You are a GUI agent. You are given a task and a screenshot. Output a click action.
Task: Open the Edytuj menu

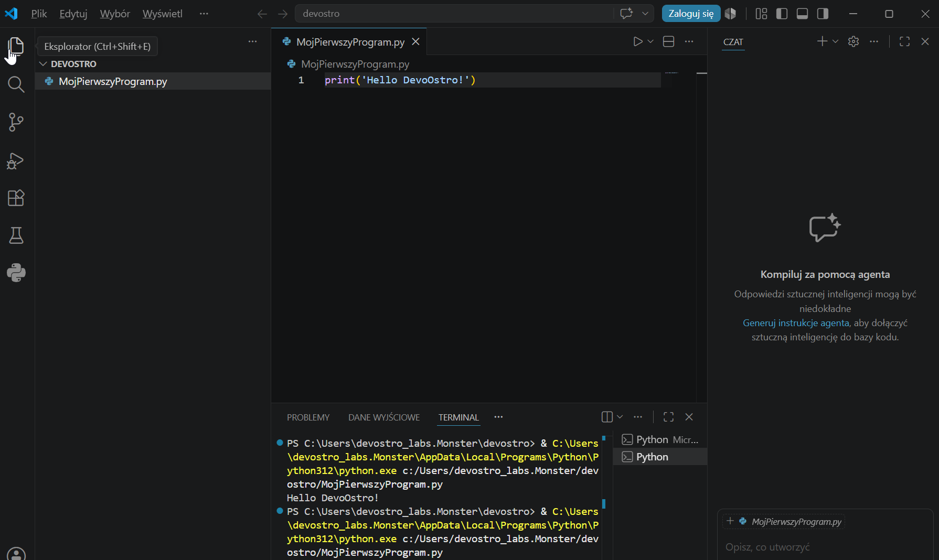(73, 14)
